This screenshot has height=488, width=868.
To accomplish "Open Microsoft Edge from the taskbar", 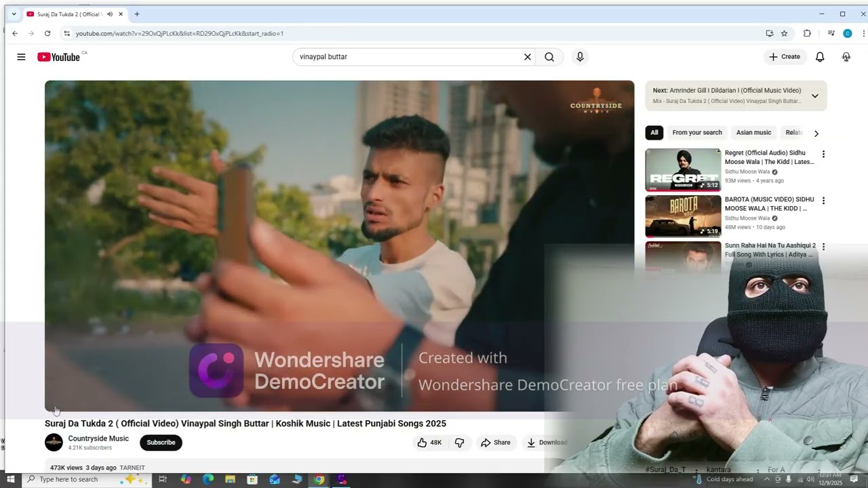I will point(208,479).
